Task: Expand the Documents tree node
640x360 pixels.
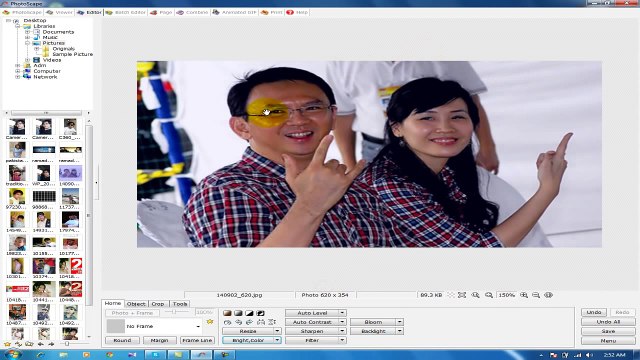Action: click(x=27, y=32)
